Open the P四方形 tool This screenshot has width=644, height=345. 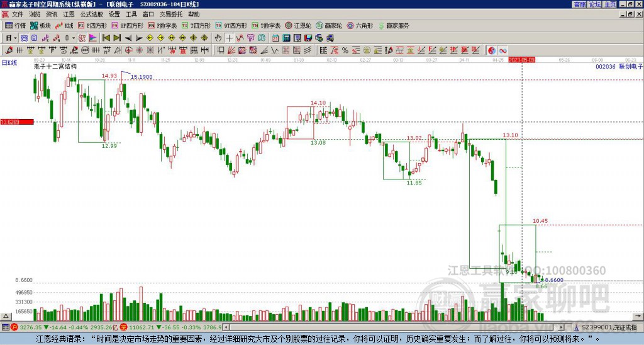pyautogui.click(x=92, y=25)
